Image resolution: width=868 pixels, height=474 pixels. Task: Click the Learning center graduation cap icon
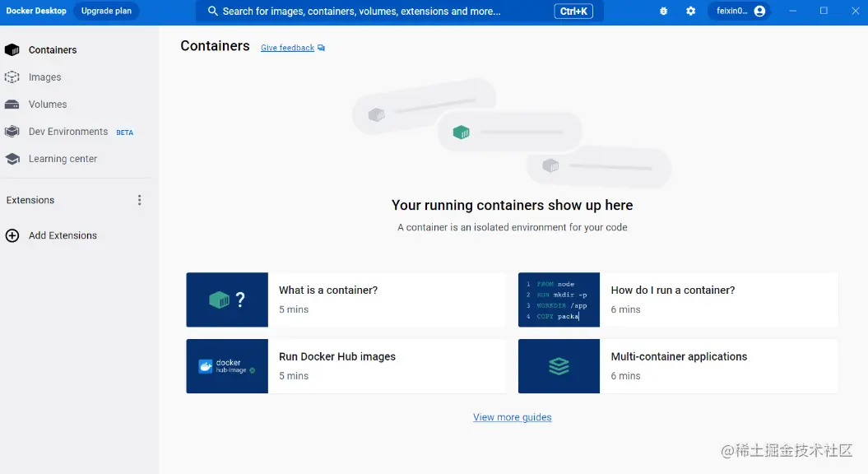click(12, 159)
